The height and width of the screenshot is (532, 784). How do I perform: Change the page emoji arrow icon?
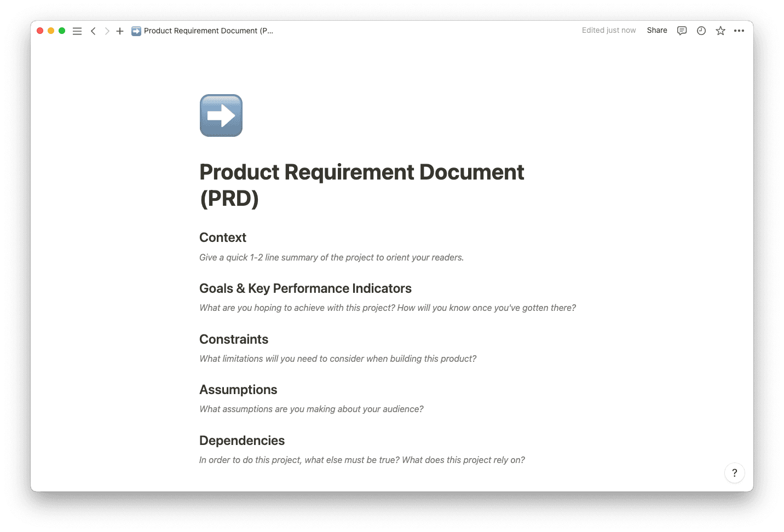click(221, 115)
